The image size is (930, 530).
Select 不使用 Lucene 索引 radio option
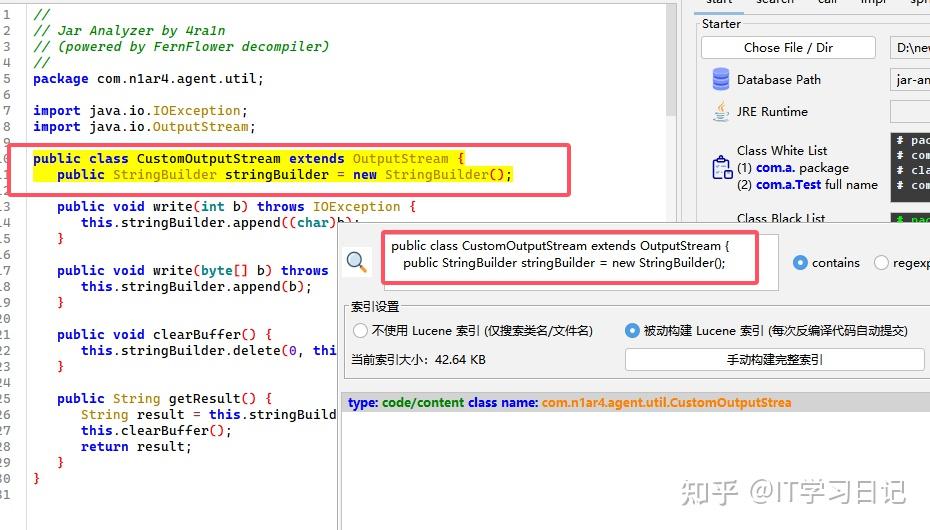pyautogui.click(x=360, y=331)
